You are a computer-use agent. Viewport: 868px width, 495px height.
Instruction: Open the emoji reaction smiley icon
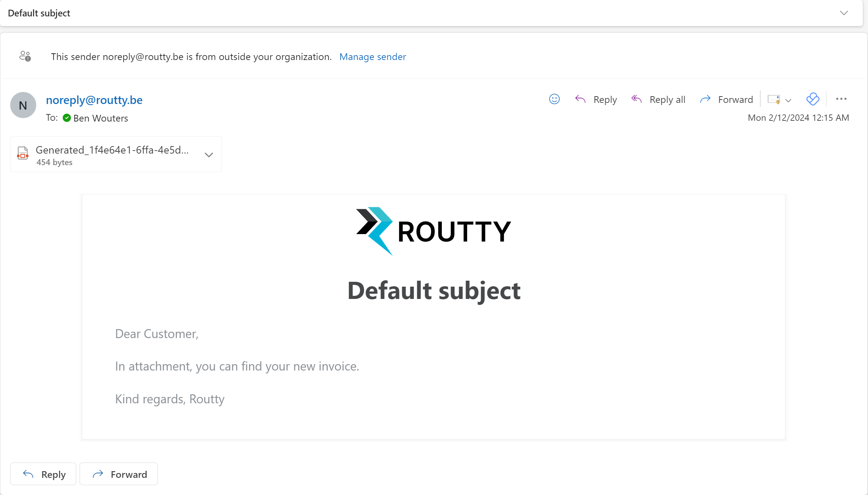[x=554, y=99]
